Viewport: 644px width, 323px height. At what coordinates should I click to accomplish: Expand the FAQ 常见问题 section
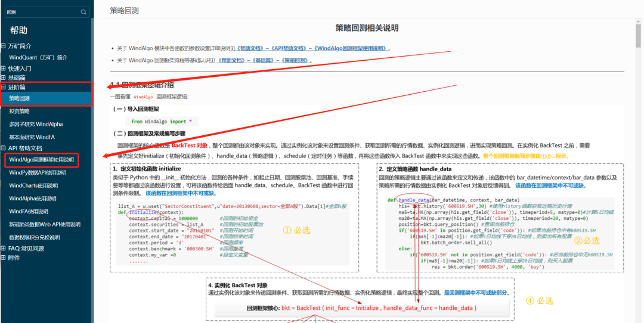coord(4,249)
